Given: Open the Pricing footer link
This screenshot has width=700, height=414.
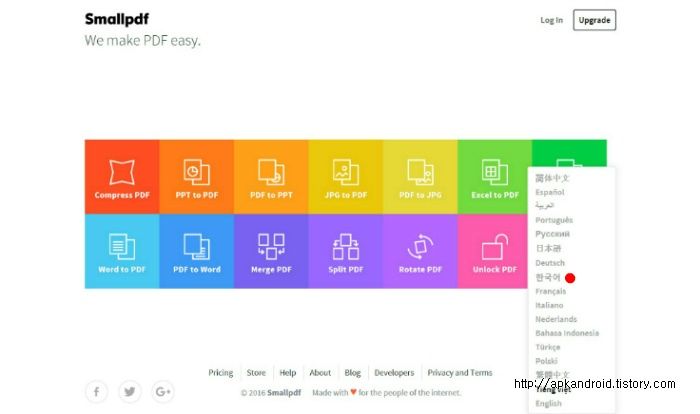Looking at the screenshot, I should point(221,372).
